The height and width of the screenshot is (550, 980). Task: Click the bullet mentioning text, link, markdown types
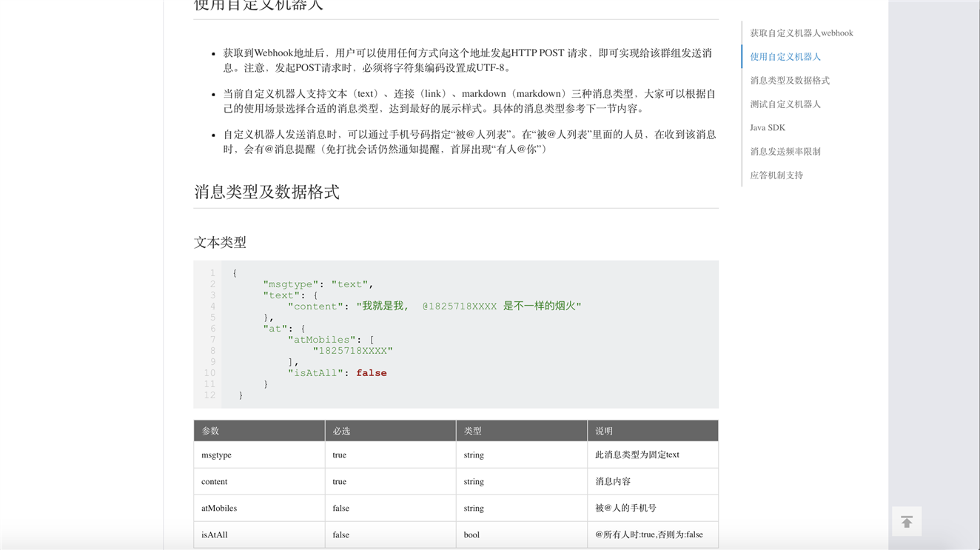coord(469,101)
